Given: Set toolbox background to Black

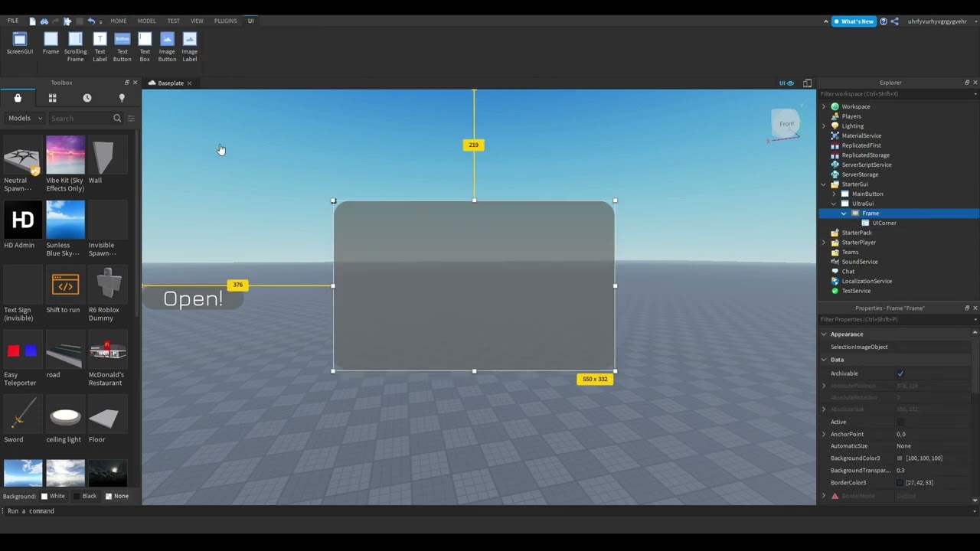Looking at the screenshot, I should click(85, 496).
